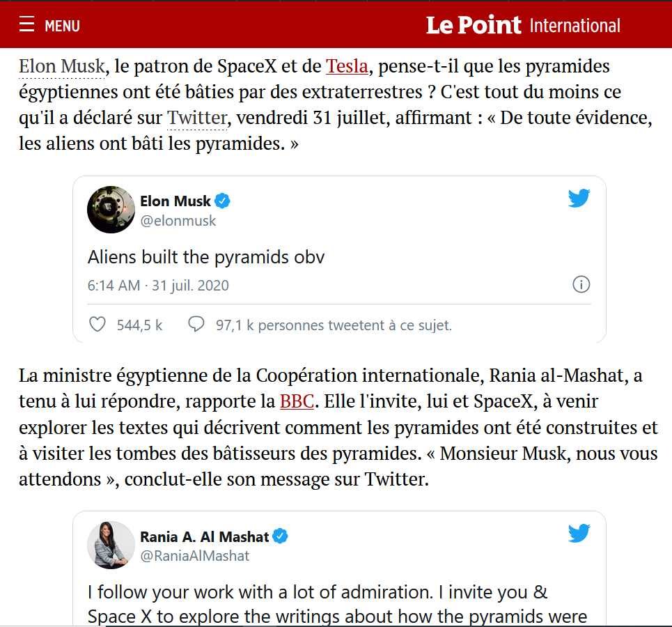Viewport: 672px width, 627px height.
Task: Click Rania Al Mashat's verified badge
Action: coord(280,536)
